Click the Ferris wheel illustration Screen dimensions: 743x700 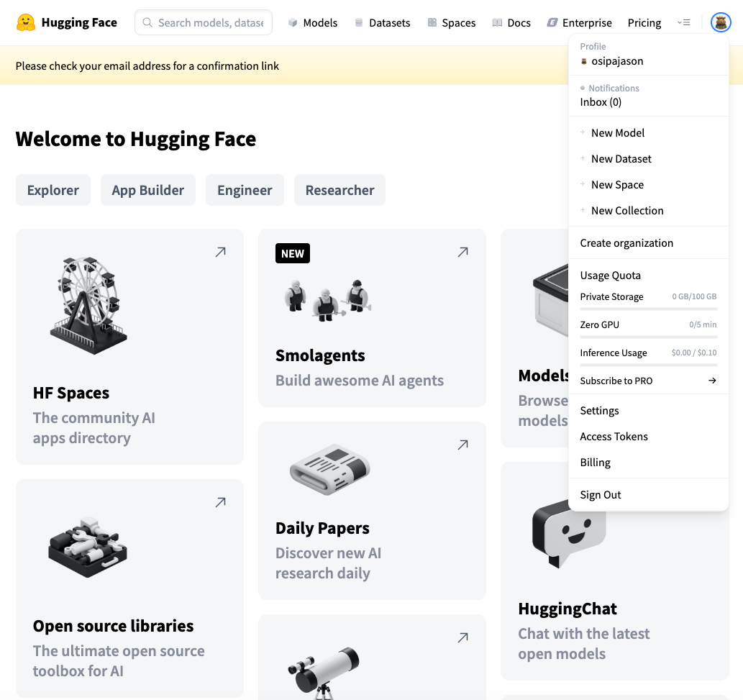[x=88, y=306]
